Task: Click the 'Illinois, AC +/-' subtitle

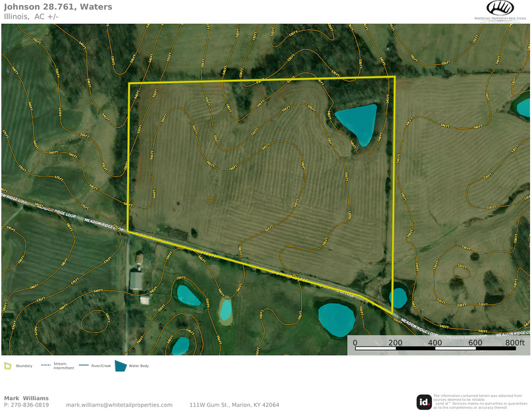Action: (31, 16)
